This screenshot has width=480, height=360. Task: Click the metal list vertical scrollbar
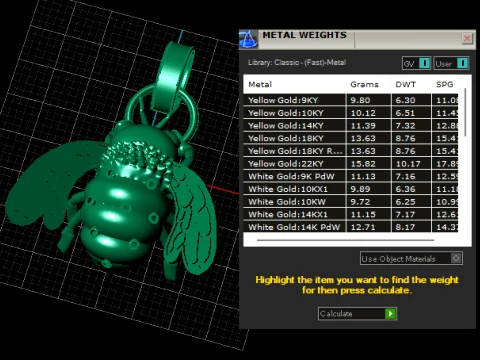point(465,112)
